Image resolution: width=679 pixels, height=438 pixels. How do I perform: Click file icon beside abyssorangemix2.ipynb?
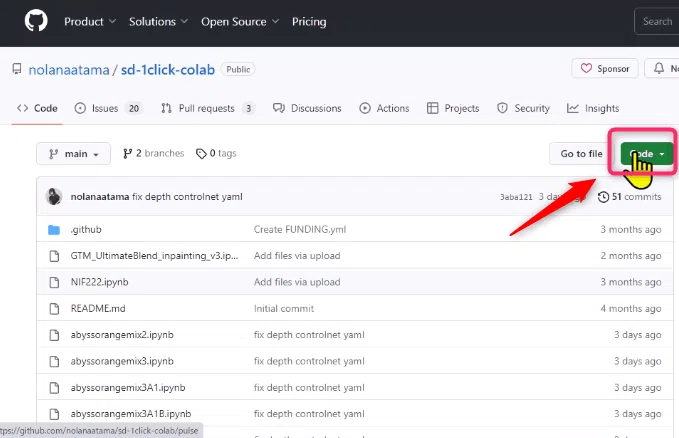(x=54, y=335)
